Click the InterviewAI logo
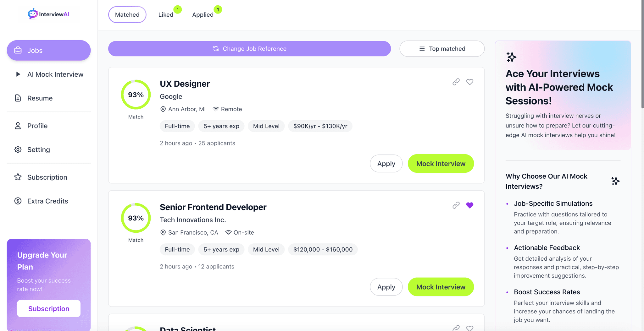The height and width of the screenshot is (331, 644). click(49, 14)
